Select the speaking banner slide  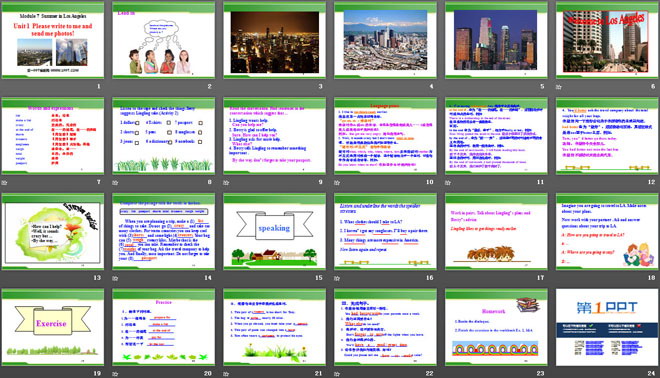[274, 232]
